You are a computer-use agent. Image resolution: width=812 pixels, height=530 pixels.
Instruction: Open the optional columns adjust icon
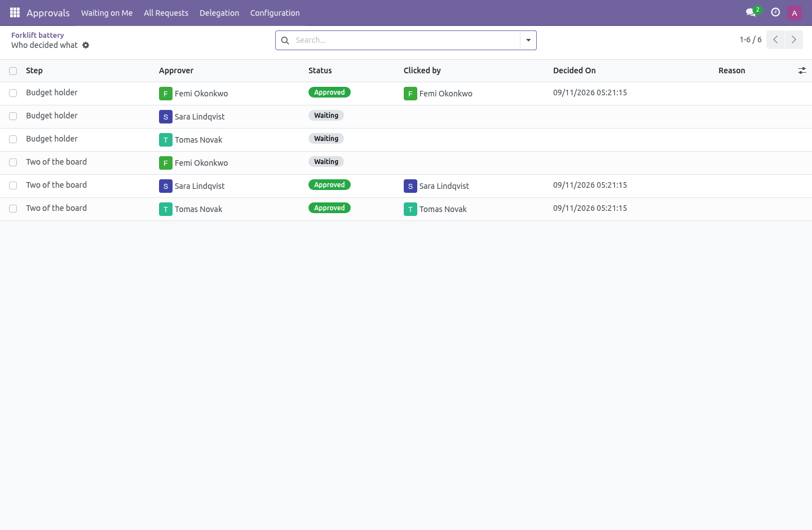coord(802,70)
